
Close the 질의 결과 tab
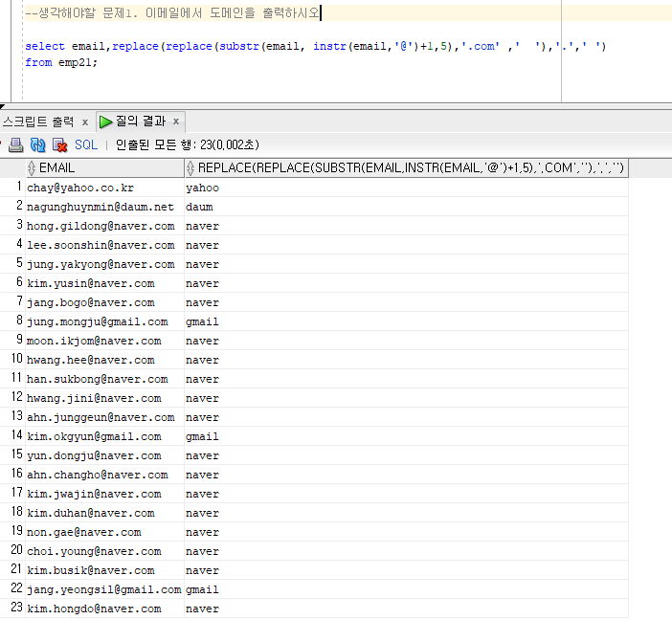click(177, 122)
